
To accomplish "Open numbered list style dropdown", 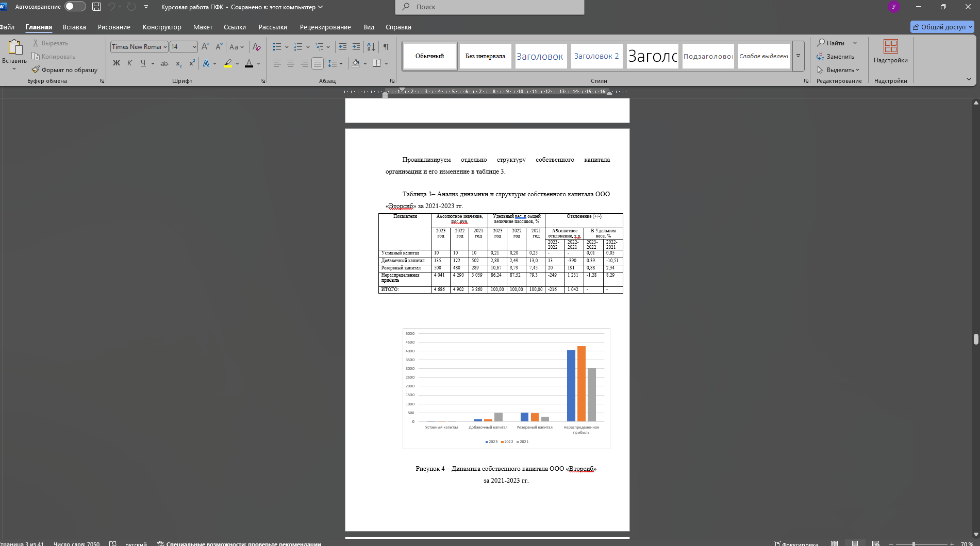I will (x=308, y=47).
